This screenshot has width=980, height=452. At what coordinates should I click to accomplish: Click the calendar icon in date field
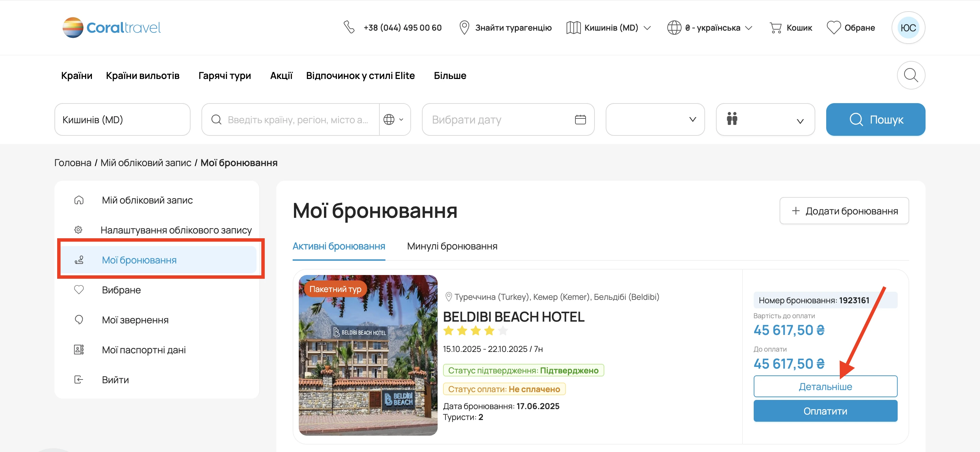(580, 119)
